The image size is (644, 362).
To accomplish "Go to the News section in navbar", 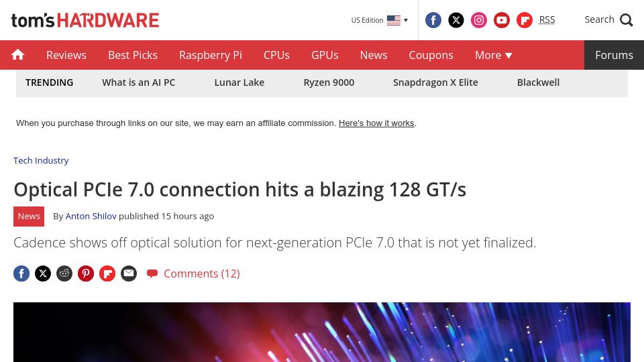I will click(374, 55).
